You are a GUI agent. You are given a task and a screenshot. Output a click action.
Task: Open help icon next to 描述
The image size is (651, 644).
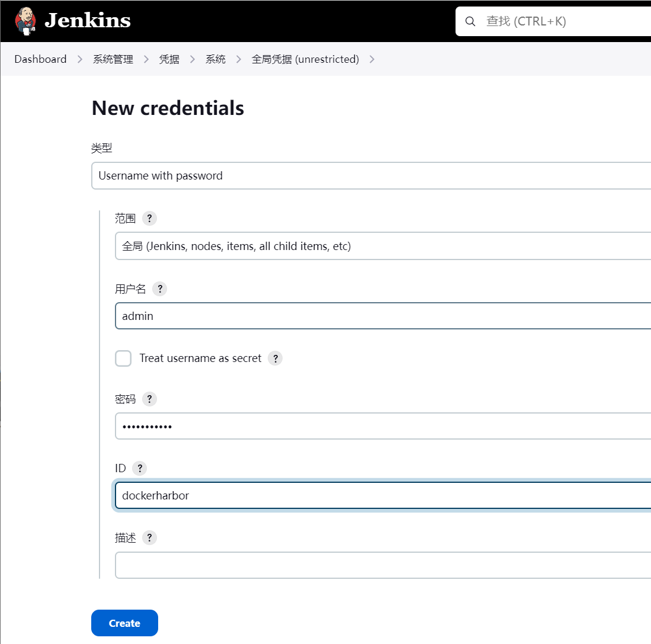[149, 538]
